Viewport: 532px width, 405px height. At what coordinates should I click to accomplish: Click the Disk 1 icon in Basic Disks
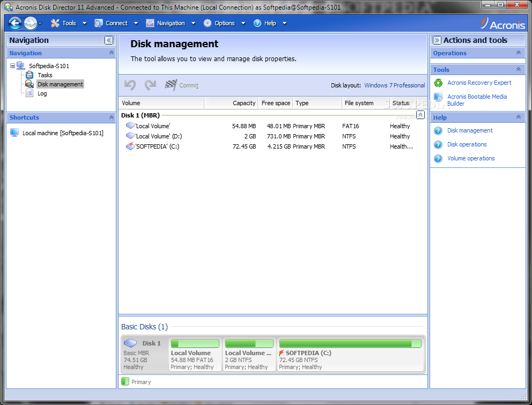130,343
